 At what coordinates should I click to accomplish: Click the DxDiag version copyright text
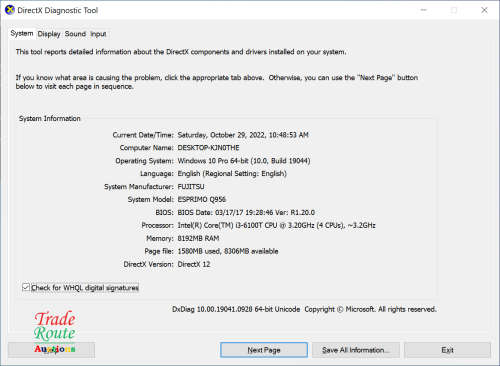(x=304, y=309)
